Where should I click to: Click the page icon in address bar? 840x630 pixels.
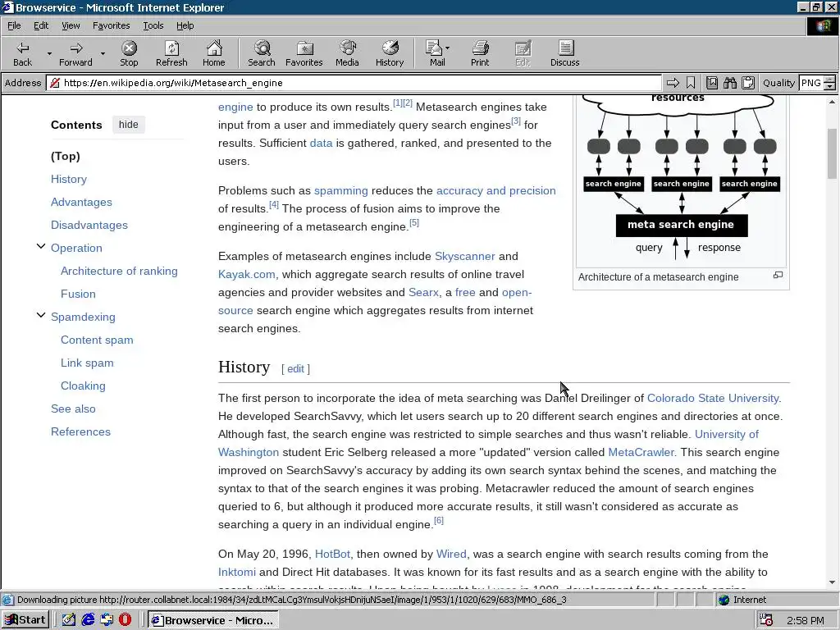[55, 83]
